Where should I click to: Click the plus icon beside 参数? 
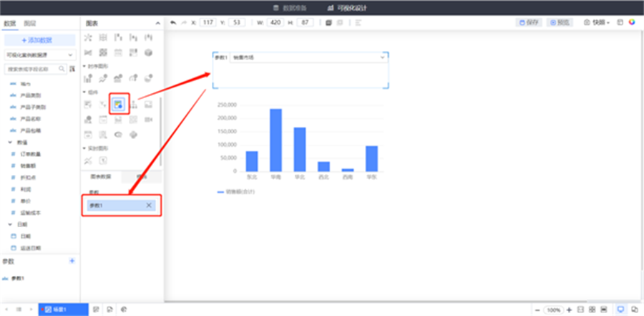coord(72,262)
